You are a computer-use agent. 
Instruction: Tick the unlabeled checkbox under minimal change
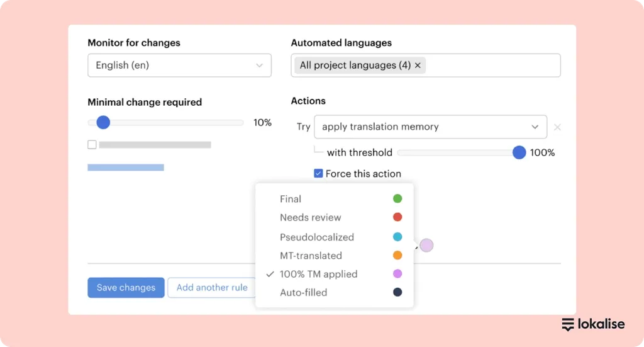pos(92,145)
